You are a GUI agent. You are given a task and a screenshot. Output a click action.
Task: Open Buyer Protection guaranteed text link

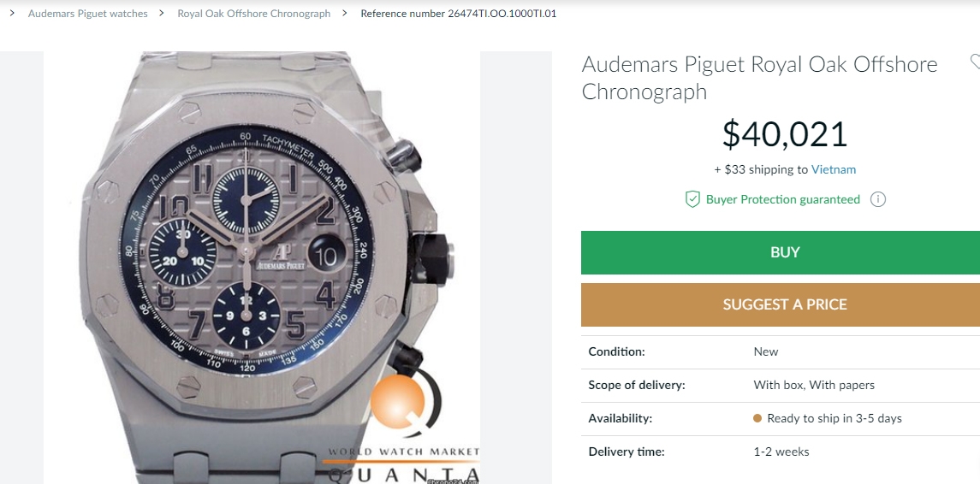point(782,199)
